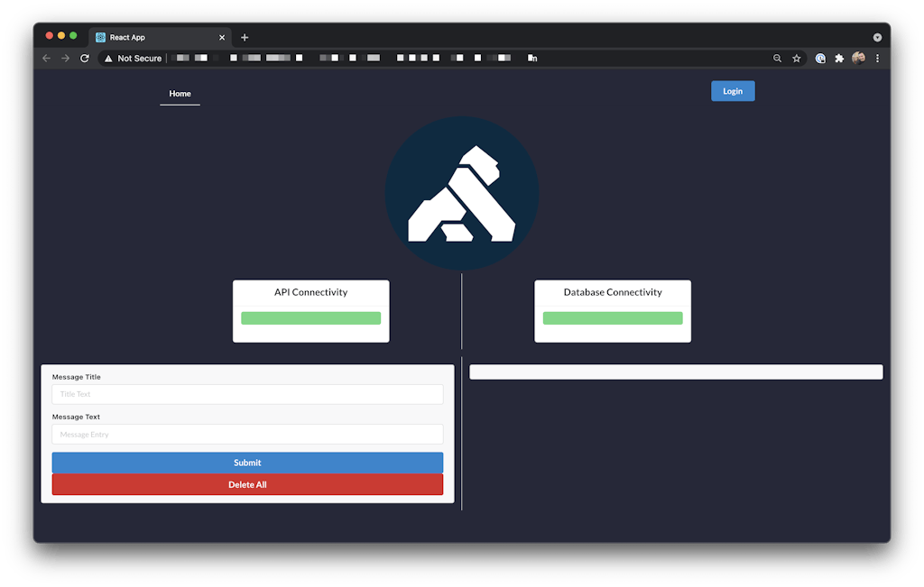Click the API Connectivity green status bar
This screenshot has width=924, height=587.
311,318
